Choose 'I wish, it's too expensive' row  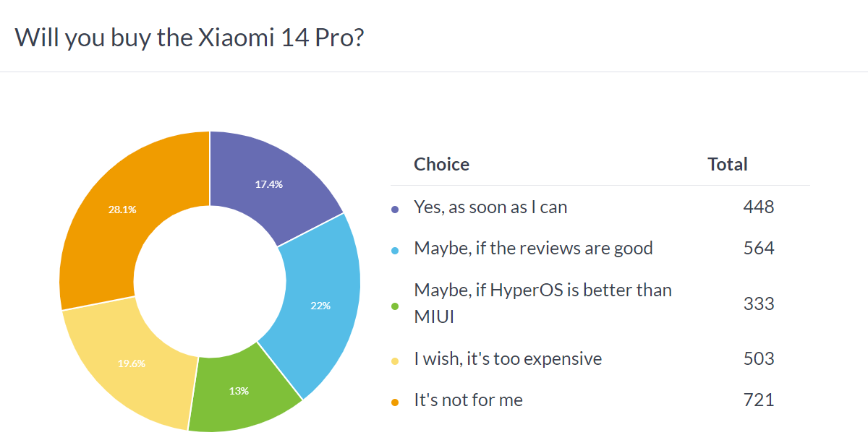[600, 358]
